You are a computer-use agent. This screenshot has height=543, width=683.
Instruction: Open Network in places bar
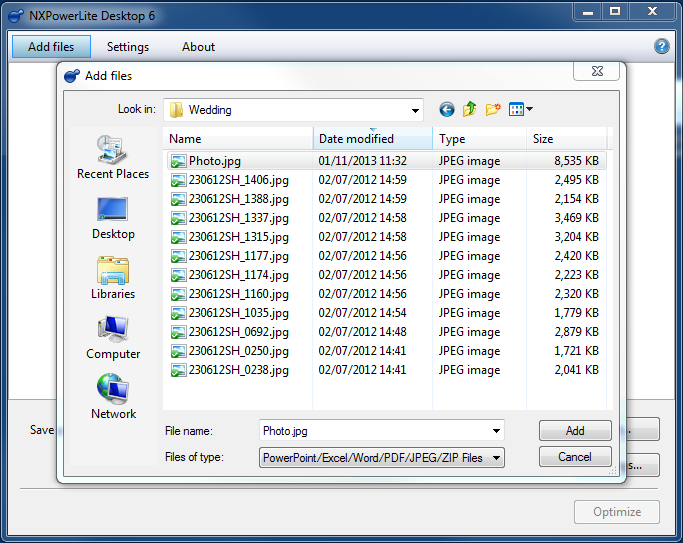[x=113, y=396]
